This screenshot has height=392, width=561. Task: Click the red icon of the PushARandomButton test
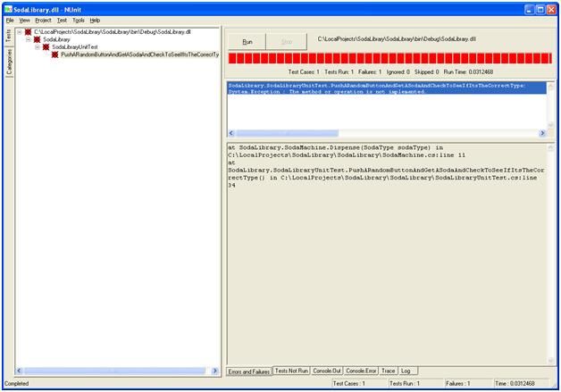(x=54, y=54)
